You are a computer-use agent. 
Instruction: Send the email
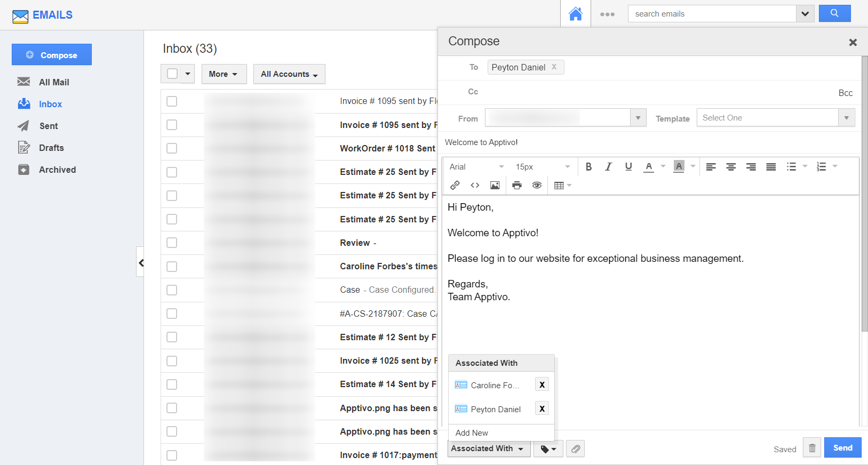click(x=843, y=447)
